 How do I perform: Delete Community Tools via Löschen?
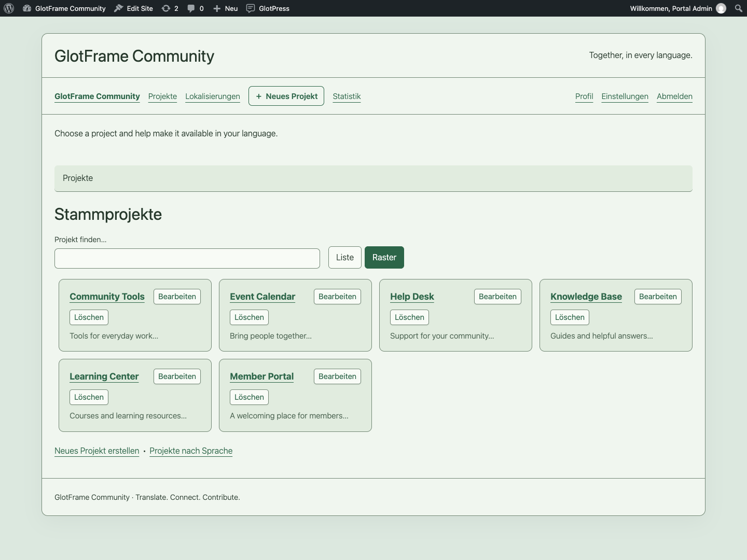tap(89, 317)
